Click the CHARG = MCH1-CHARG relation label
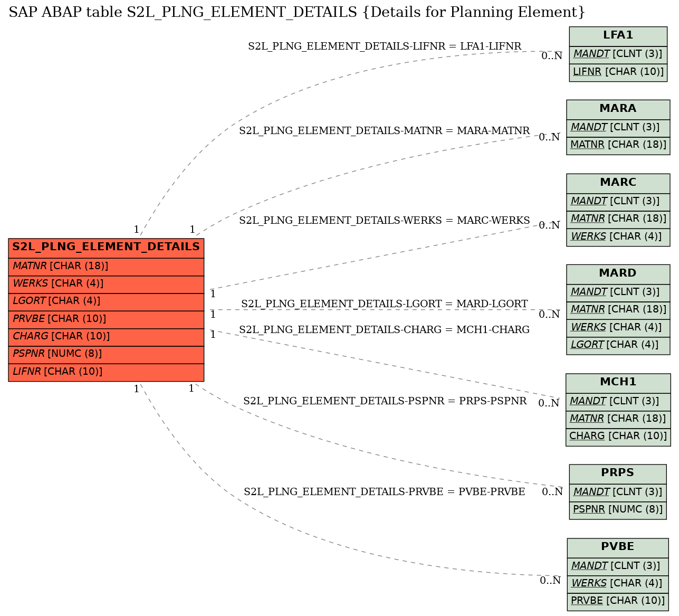679x616 pixels. pos(385,330)
